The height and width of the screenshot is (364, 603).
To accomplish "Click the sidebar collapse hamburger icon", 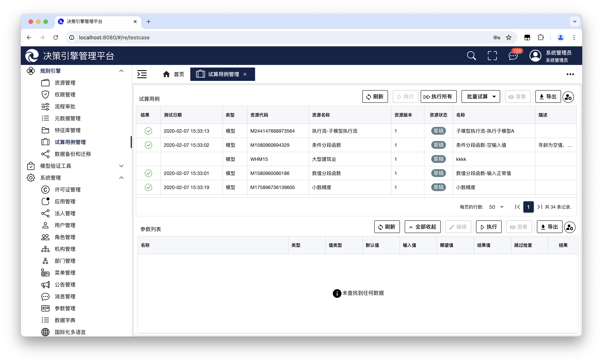I will pyautogui.click(x=142, y=74).
